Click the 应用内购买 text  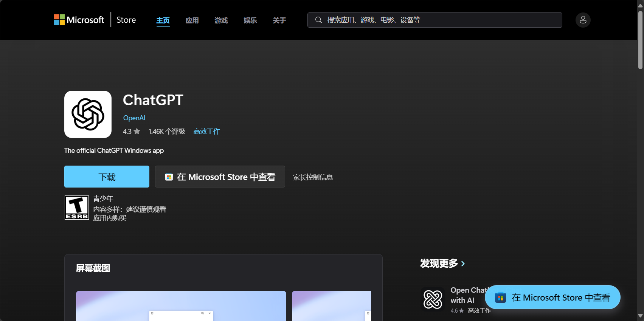pyautogui.click(x=110, y=218)
